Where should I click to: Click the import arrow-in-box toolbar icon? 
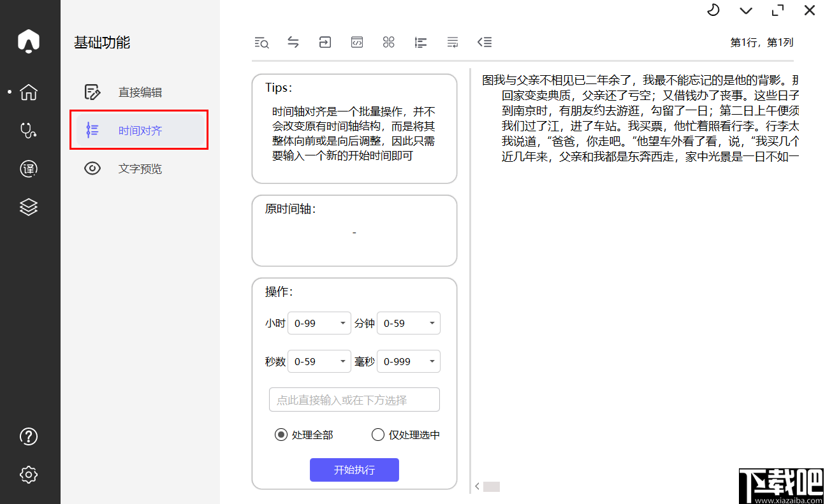tap(325, 43)
